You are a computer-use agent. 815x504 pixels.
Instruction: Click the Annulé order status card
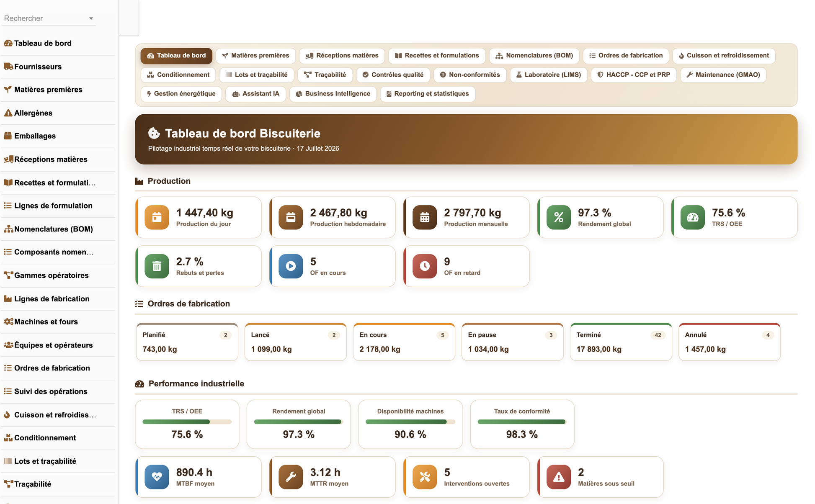[x=729, y=342]
